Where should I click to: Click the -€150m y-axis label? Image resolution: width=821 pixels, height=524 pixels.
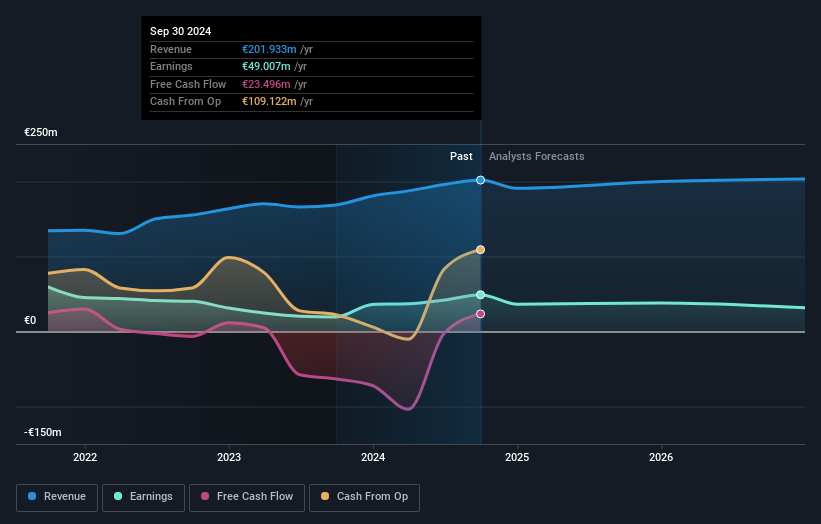[x=42, y=432]
